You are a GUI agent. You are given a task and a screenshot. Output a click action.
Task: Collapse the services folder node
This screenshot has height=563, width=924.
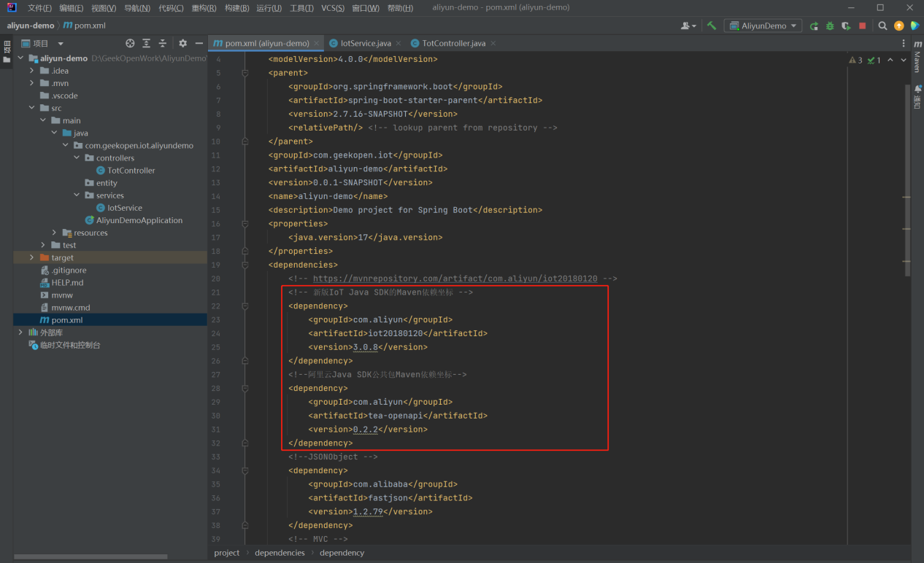click(77, 195)
